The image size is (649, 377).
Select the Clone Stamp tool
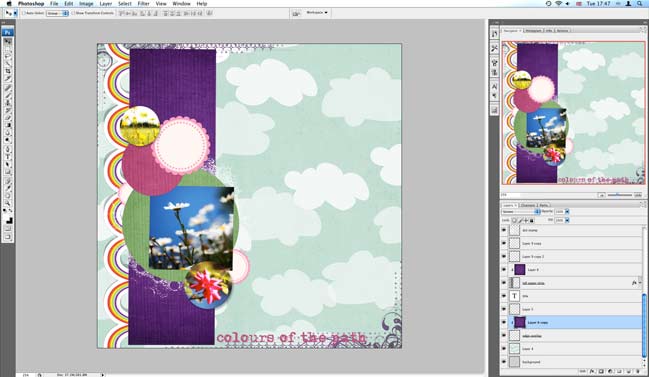[8, 102]
